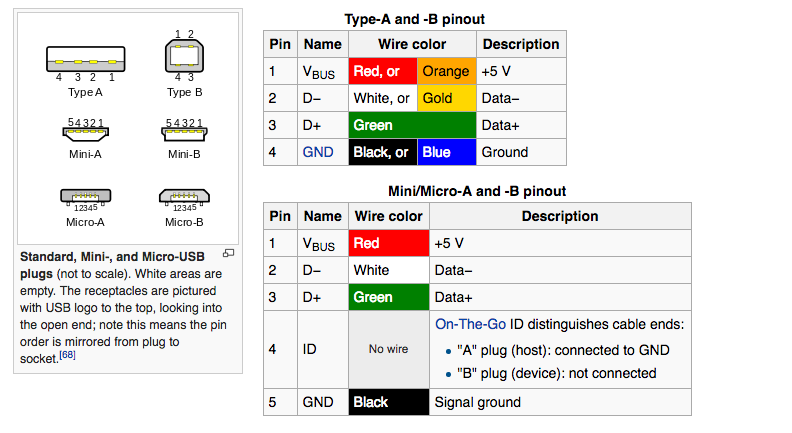The height and width of the screenshot is (433, 792).
Task: Follow the footnote reference 68
Action: click(68, 355)
